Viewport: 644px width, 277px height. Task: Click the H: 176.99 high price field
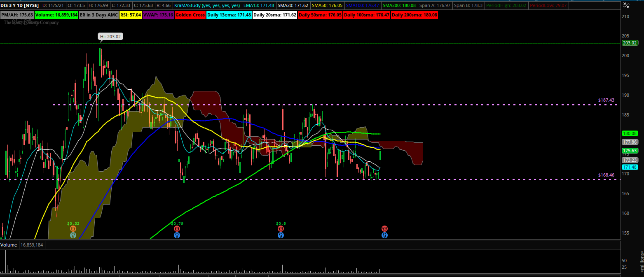coord(98,5)
